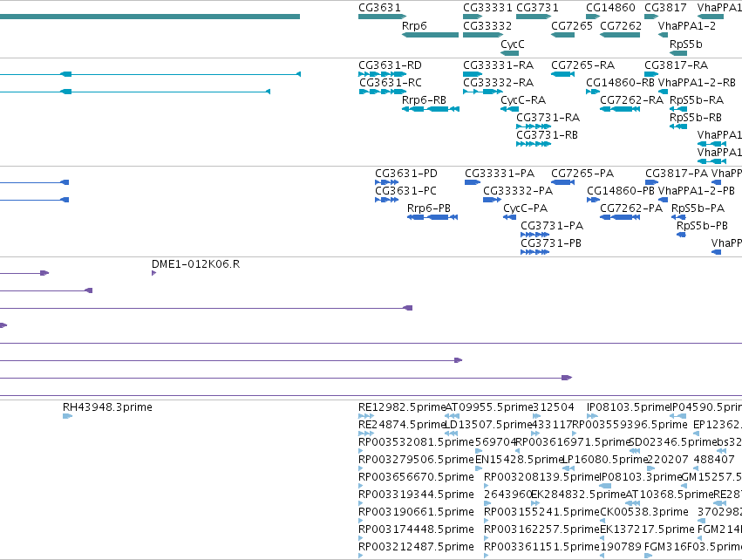Select the small arrow glyph under DME1-012K06.R
Screen dimensions: 742x560
pos(153,273)
